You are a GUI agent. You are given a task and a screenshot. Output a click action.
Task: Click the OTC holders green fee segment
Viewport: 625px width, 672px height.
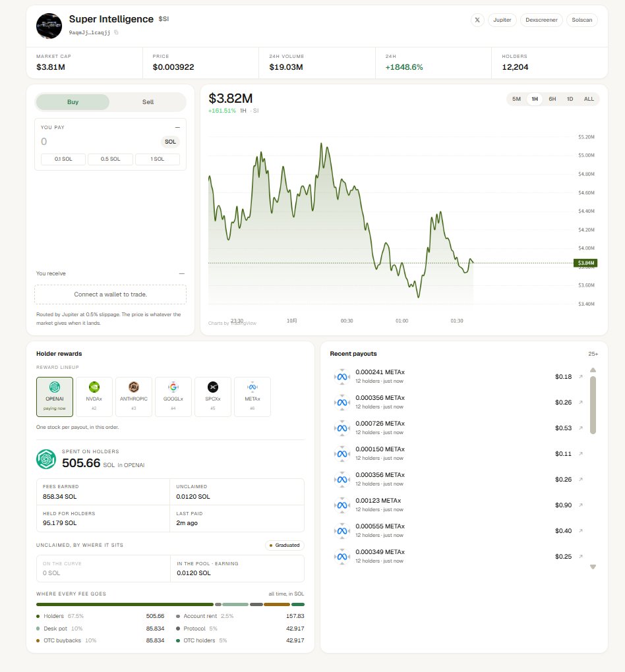(x=298, y=605)
